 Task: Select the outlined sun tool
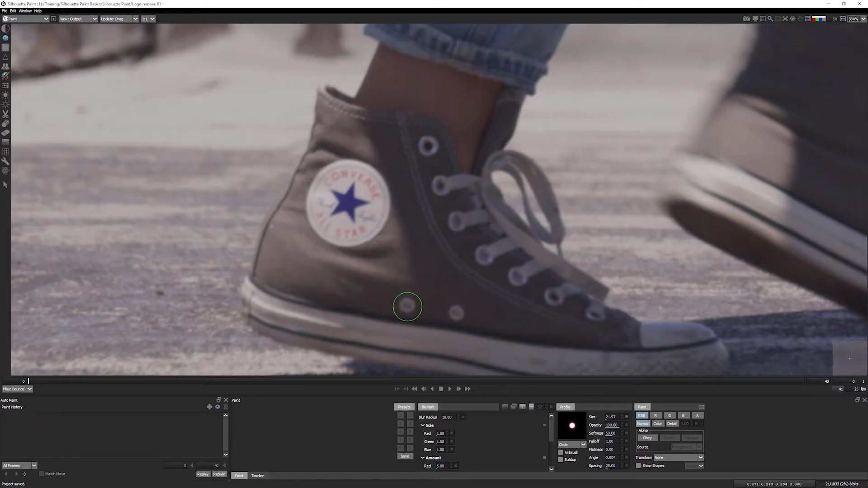pyautogui.click(x=5, y=104)
